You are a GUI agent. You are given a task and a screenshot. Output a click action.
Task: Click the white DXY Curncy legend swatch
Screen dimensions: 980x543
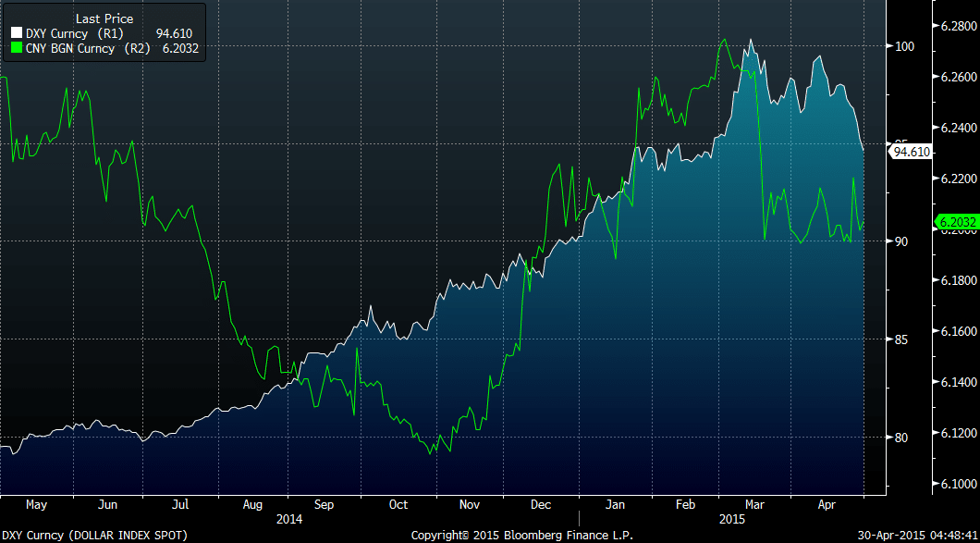[16, 34]
